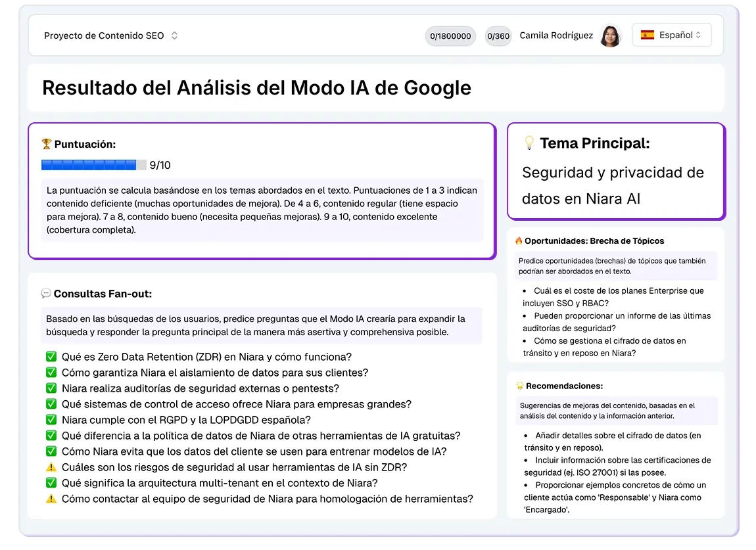Select the query 'Cuáles son los riesgos de seguridad'
Screen dimensions: 756x550
point(234,467)
